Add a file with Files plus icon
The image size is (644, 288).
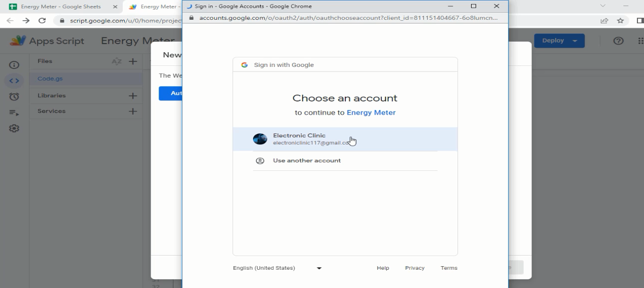pyautogui.click(x=133, y=61)
